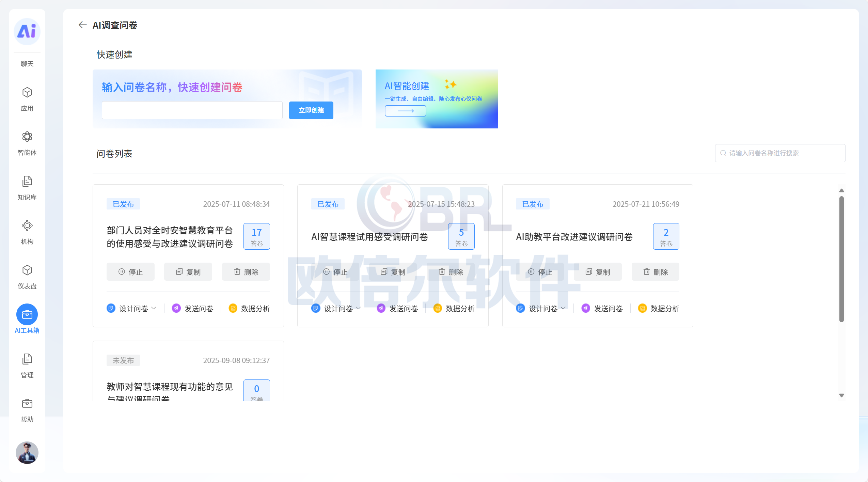Open 聊天 in the sidebar menu

[x=27, y=64]
